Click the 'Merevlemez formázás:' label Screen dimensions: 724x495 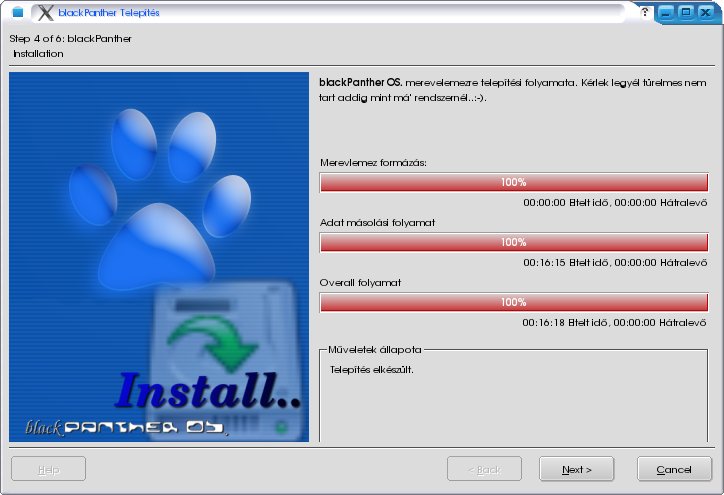click(373, 163)
